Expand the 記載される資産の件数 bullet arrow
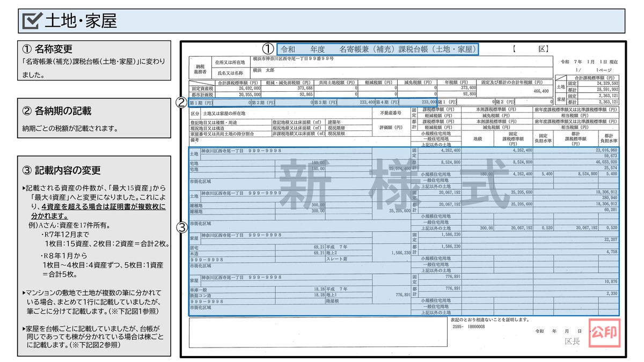The height and width of the screenshot is (362, 644). pyautogui.click(x=24, y=188)
